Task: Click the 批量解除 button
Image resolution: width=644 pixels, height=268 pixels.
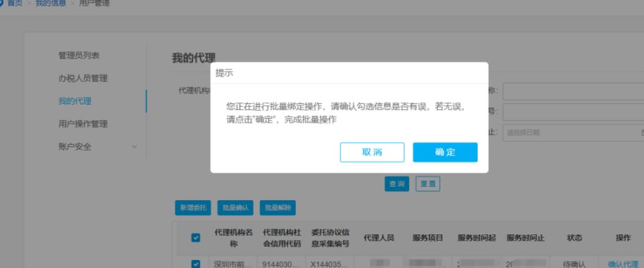Action: click(278, 208)
